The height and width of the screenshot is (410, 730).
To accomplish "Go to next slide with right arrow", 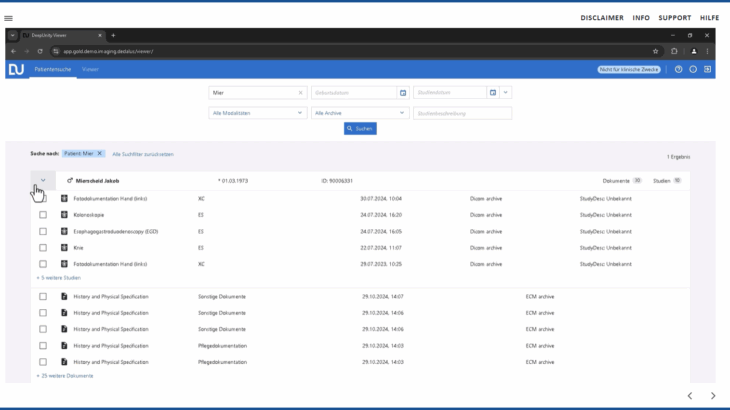I will coord(712,396).
